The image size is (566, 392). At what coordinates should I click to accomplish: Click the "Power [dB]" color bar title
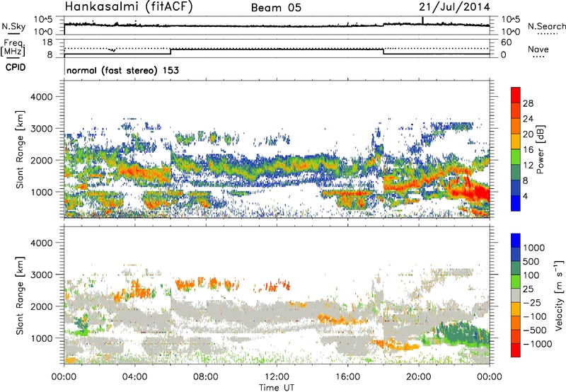click(540, 149)
